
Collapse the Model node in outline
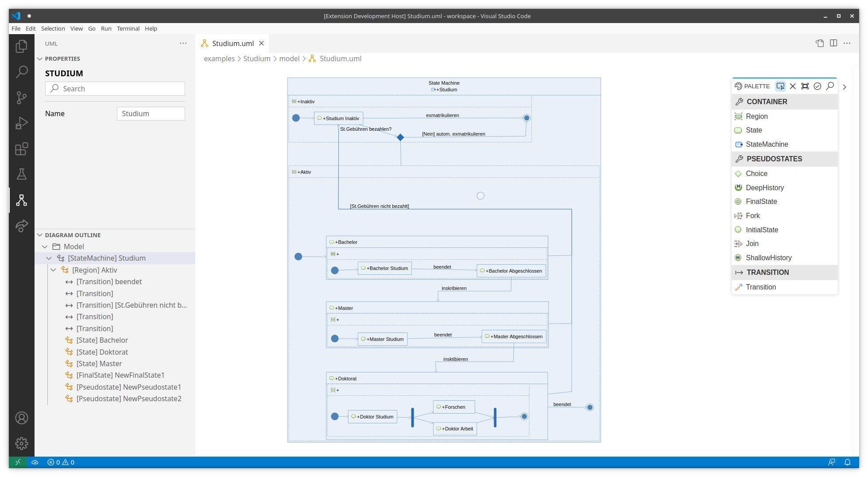[44, 246]
